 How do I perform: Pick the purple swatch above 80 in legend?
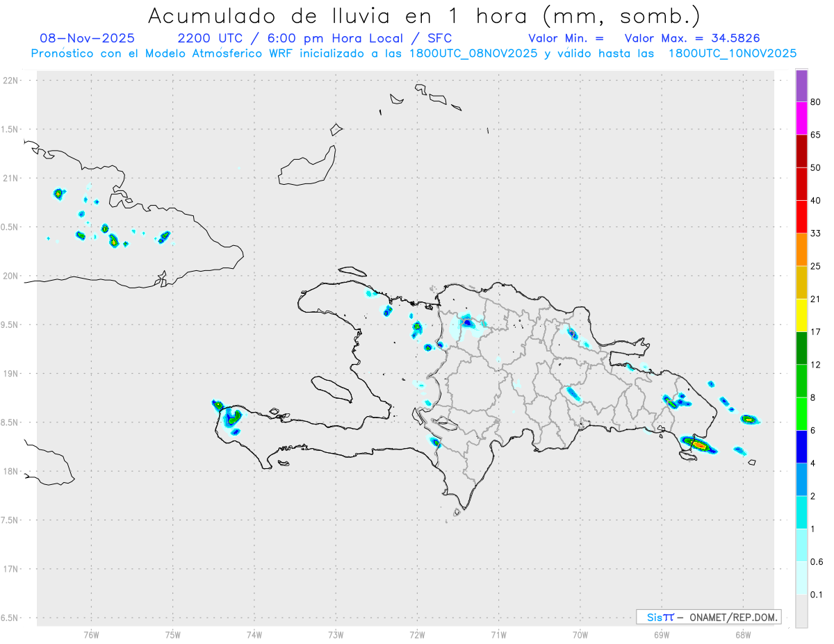pos(801,86)
